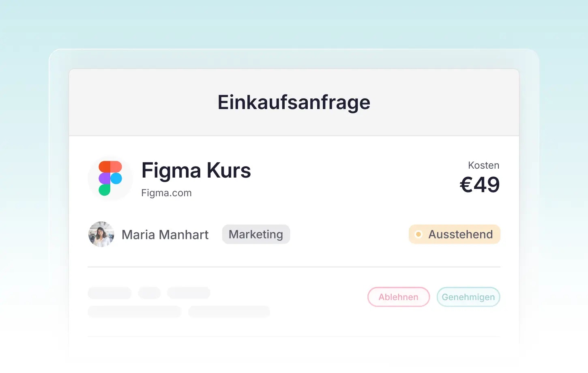588x373 pixels.
Task: Click the Ausstehend status text
Action: [461, 234]
